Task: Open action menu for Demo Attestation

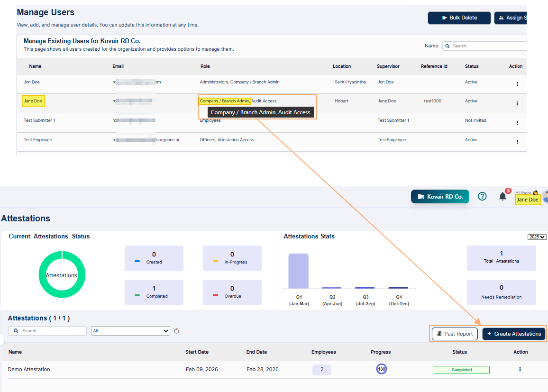Action: [520, 369]
